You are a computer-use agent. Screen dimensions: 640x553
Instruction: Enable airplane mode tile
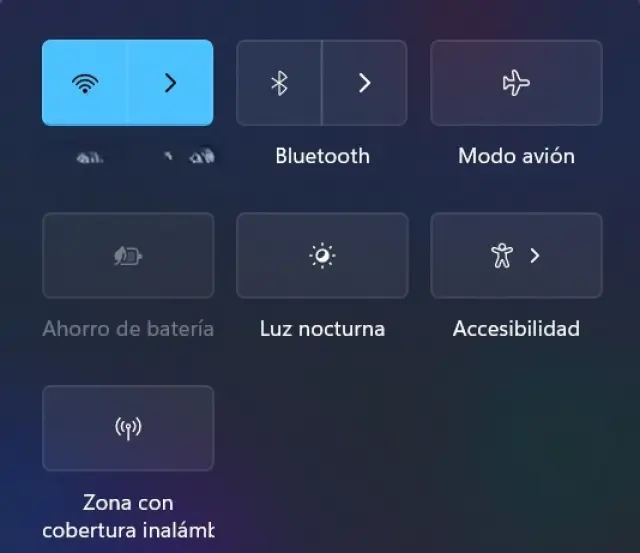coord(516,83)
